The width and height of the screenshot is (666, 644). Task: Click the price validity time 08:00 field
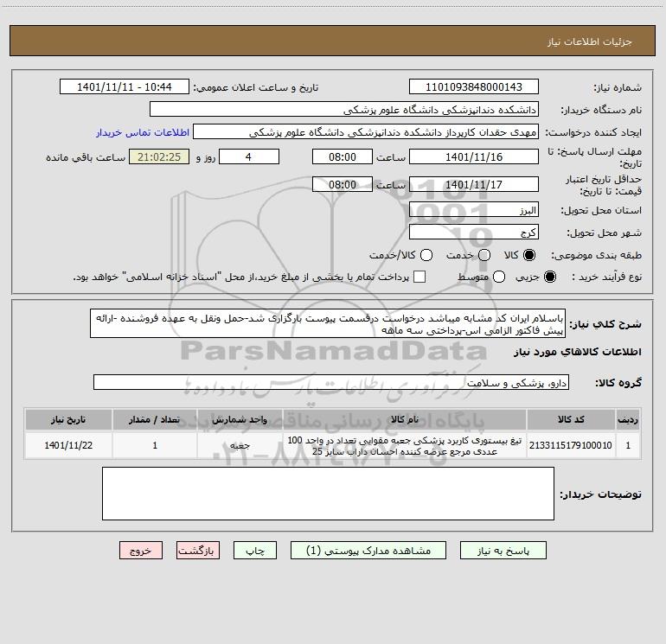(343, 184)
